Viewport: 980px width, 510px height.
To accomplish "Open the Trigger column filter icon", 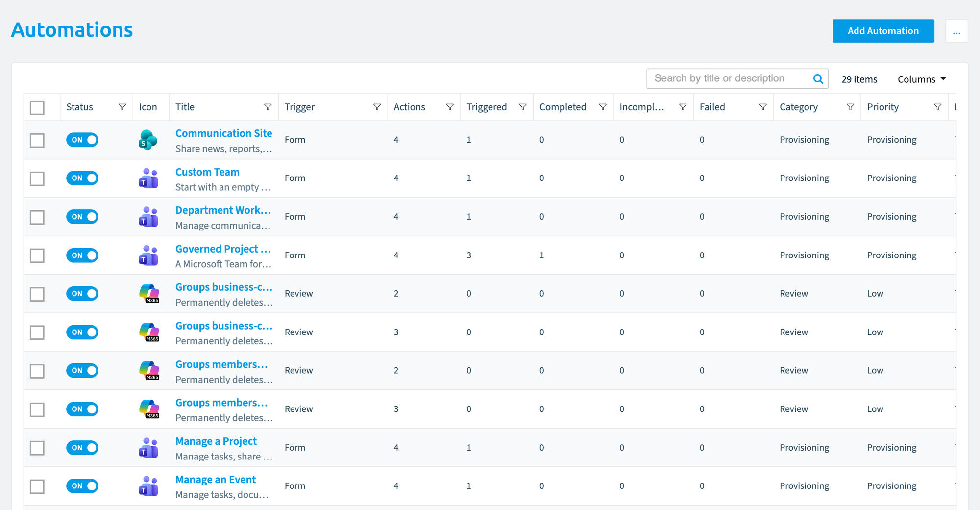I will pyautogui.click(x=377, y=107).
